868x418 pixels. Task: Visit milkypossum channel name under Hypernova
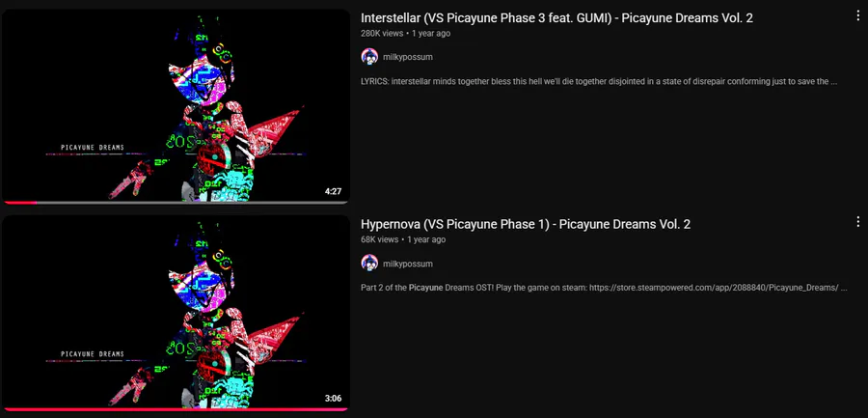click(408, 264)
